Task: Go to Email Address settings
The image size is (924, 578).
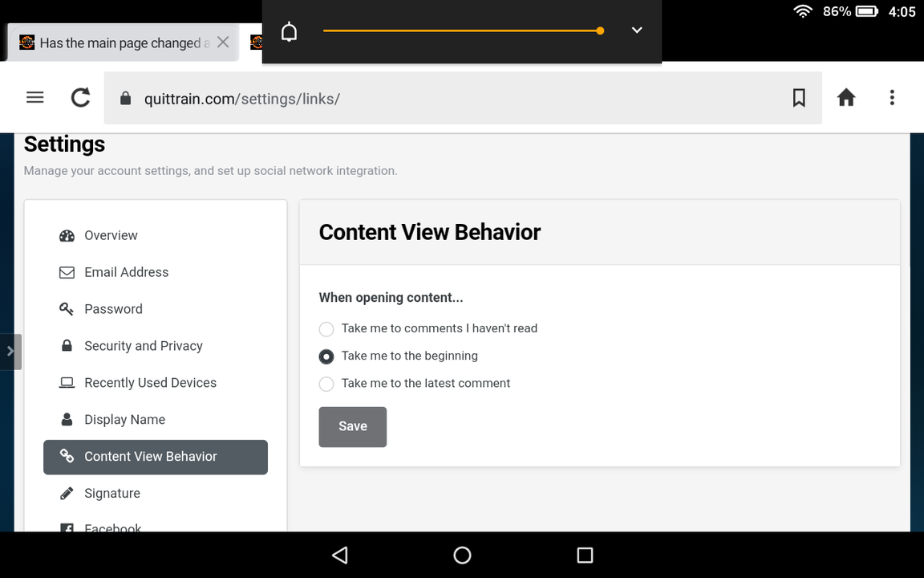Action: [x=126, y=272]
